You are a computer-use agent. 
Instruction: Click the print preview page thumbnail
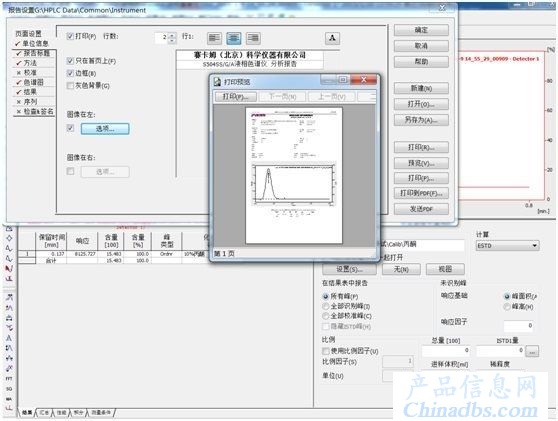point(294,175)
